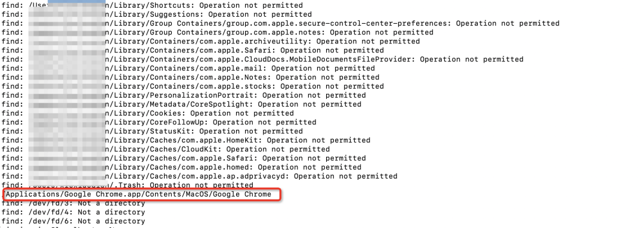644x228 pixels.
Task: Click the /dev/fd/4 Not a directory line
Action: point(73,213)
